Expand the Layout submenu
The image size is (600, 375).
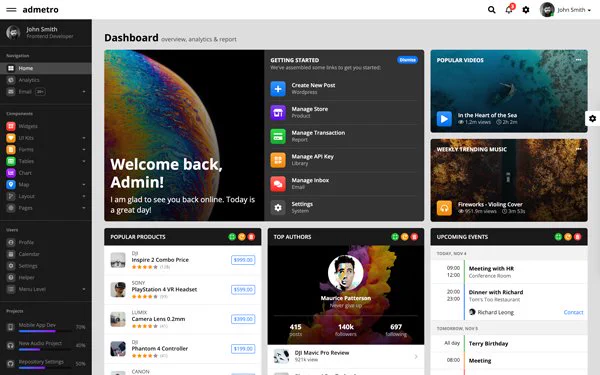pyautogui.click(x=84, y=196)
